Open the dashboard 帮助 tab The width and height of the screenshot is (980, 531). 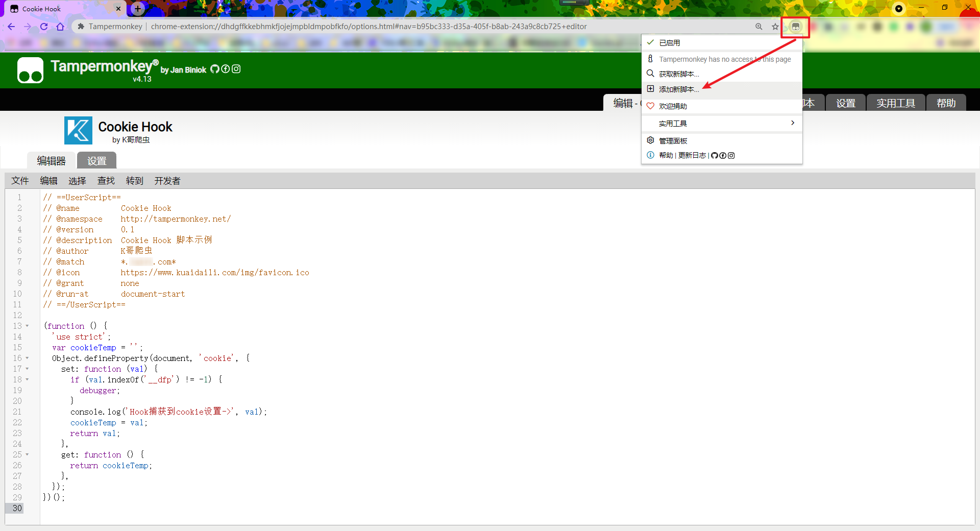click(946, 103)
